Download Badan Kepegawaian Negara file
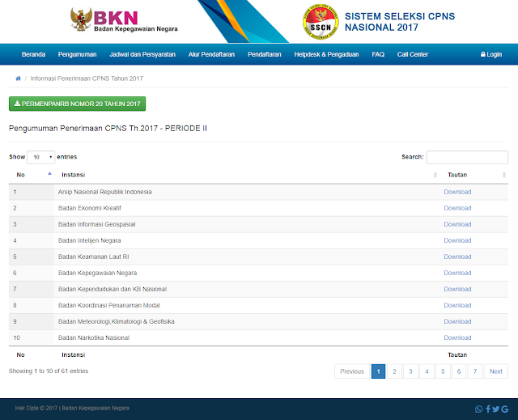Image resolution: width=518 pixels, height=420 pixels. (457, 273)
